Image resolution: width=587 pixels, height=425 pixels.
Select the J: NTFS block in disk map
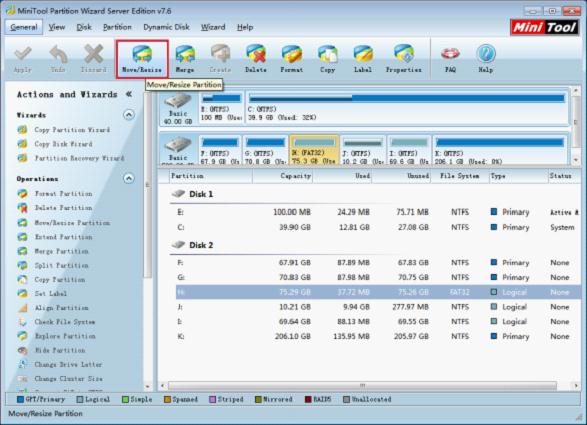click(x=363, y=150)
